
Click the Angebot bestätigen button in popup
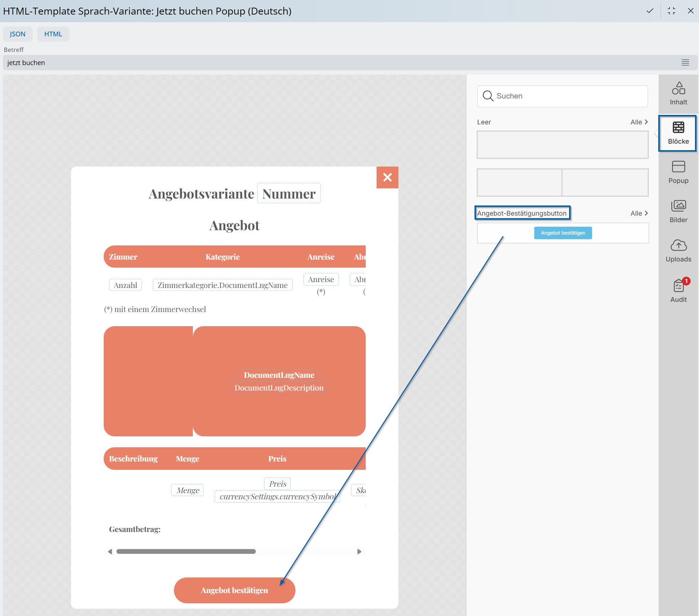234,590
